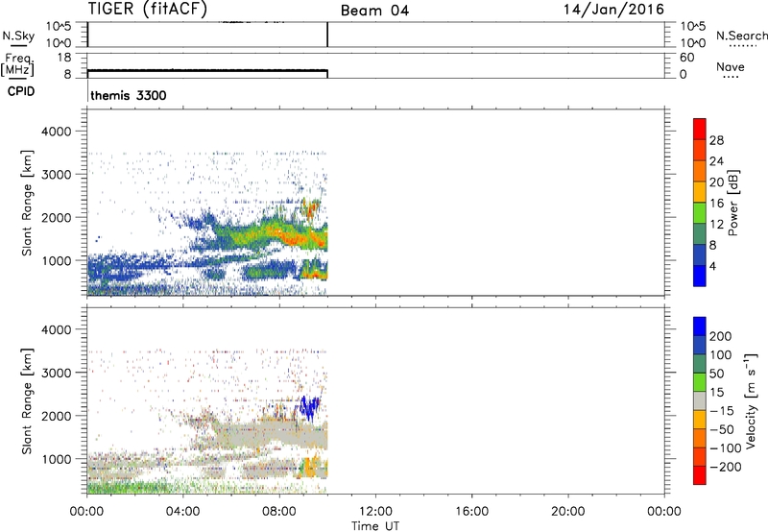Image resolution: width=768 pixels, height=532 pixels.
Task: Click the 'N.Sky' legend label
Action: tap(18, 36)
